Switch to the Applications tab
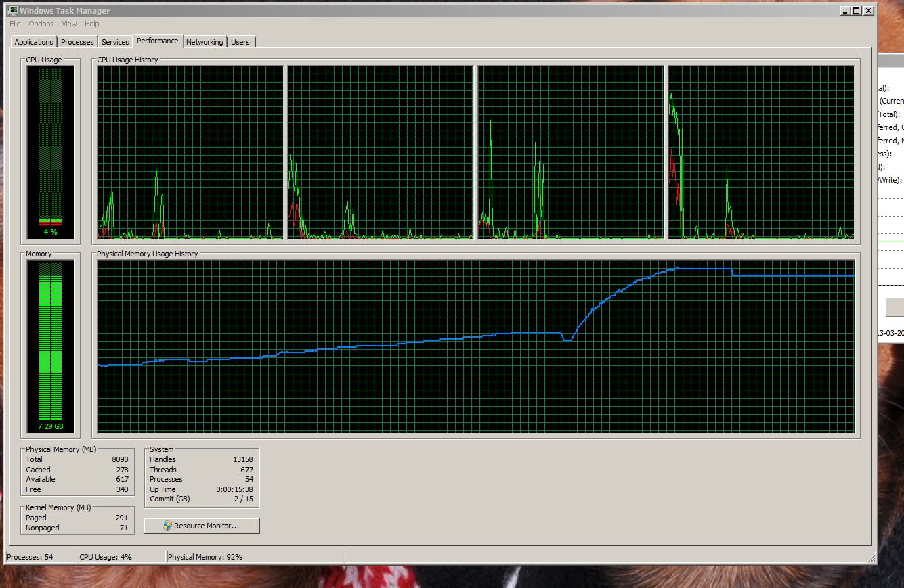The height and width of the screenshot is (588, 904). [34, 42]
